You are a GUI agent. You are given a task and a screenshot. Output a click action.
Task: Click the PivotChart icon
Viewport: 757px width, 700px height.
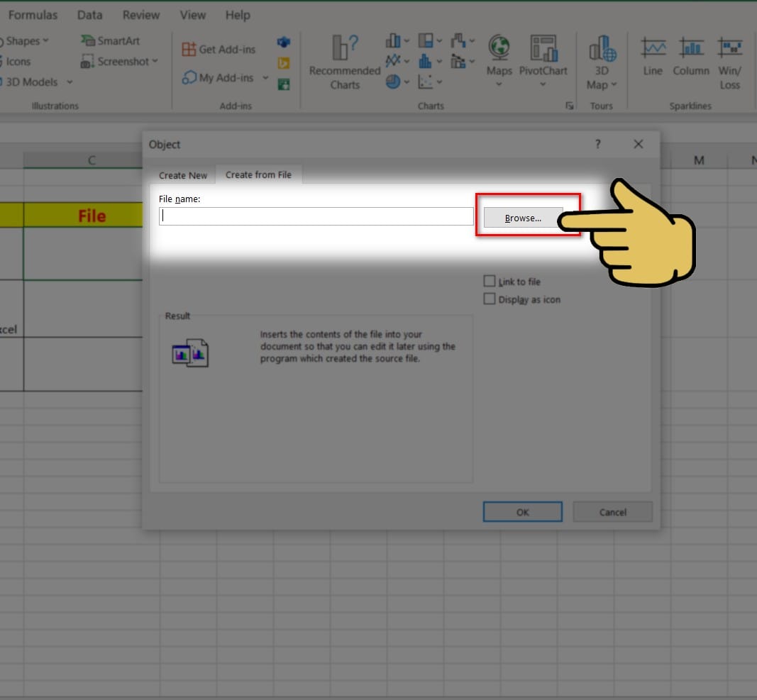(543, 50)
